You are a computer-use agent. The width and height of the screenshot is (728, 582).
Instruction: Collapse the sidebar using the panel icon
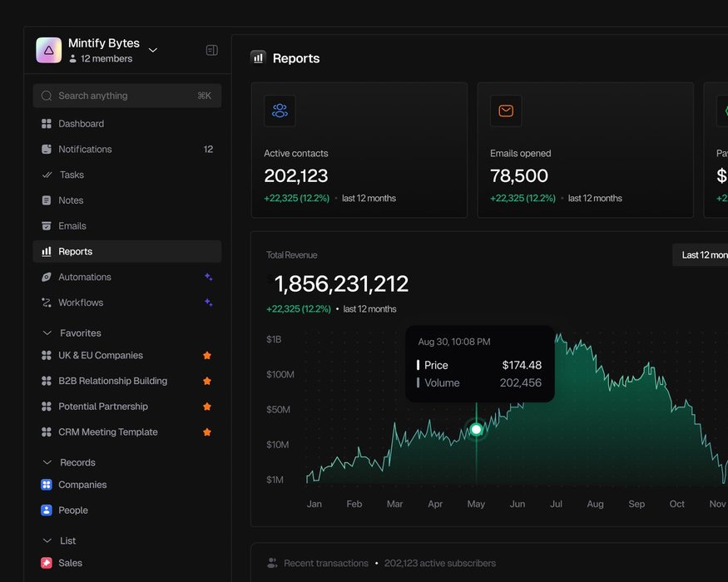coord(211,50)
